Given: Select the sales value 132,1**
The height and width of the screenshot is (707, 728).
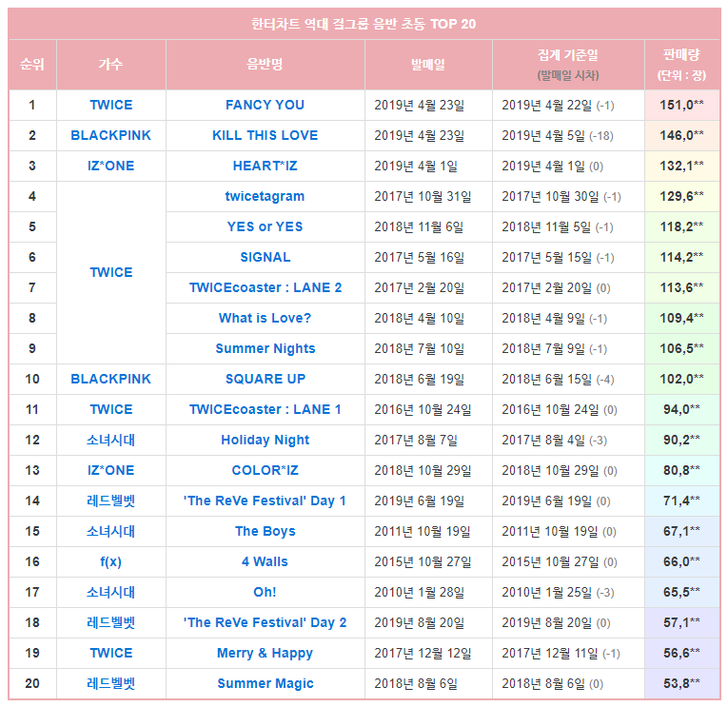Looking at the screenshot, I should pyautogui.click(x=681, y=166).
